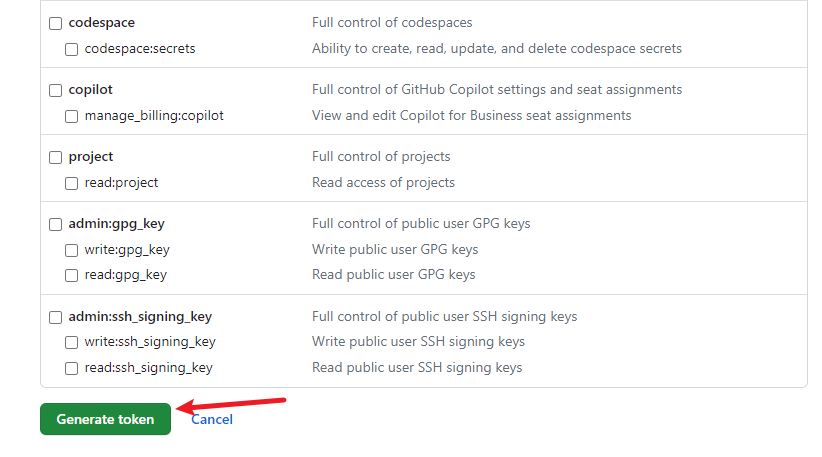Click the Generate token button
The height and width of the screenshot is (457, 822).
[105, 419]
